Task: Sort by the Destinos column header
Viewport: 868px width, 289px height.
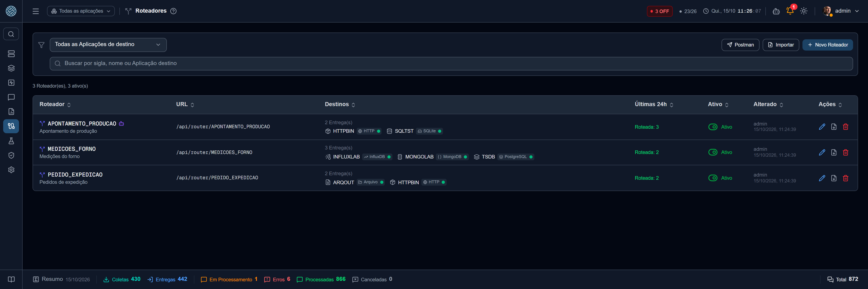Action: click(x=340, y=104)
